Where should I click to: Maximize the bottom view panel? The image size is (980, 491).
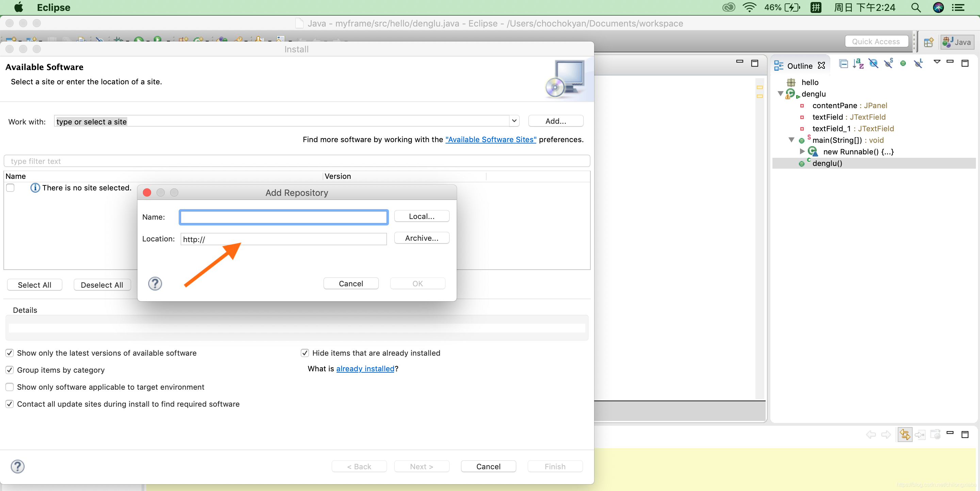pos(965,434)
